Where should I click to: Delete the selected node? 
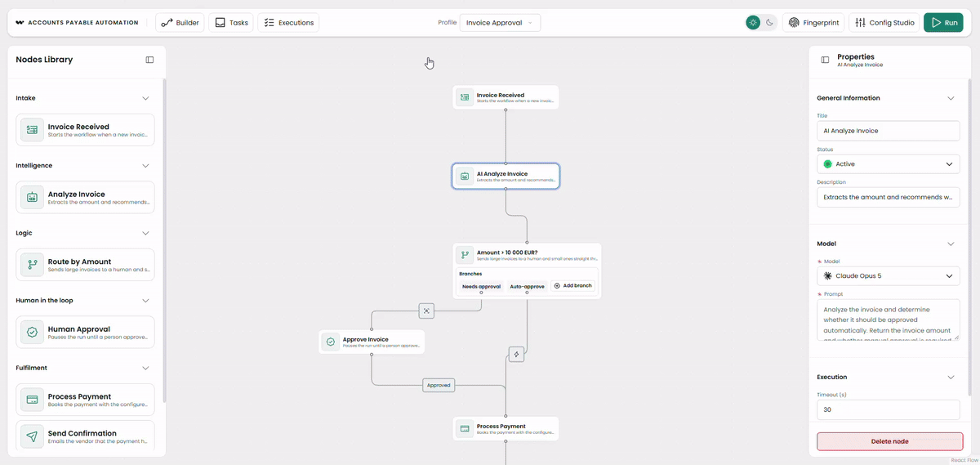(889, 441)
